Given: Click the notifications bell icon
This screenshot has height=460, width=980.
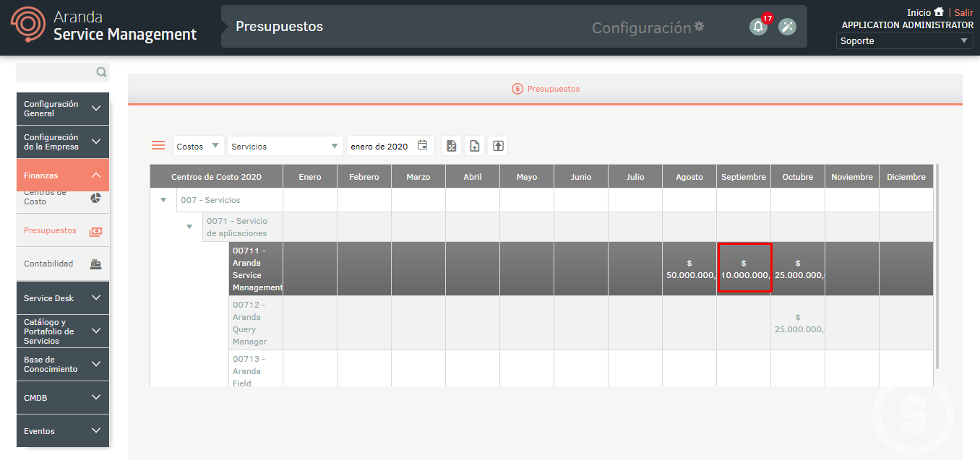Looking at the screenshot, I should (x=757, y=27).
